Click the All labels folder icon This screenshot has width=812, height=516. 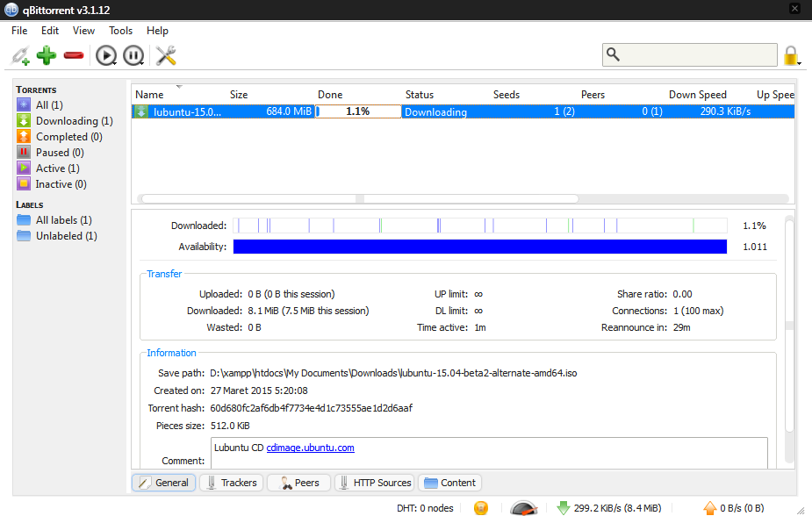click(x=24, y=220)
